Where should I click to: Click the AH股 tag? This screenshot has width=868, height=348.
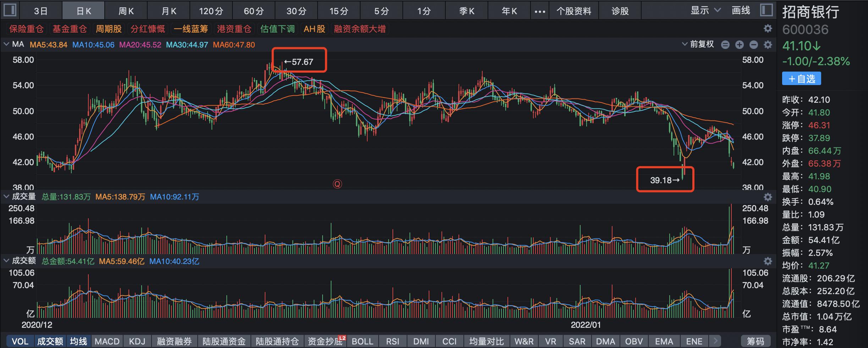314,29
